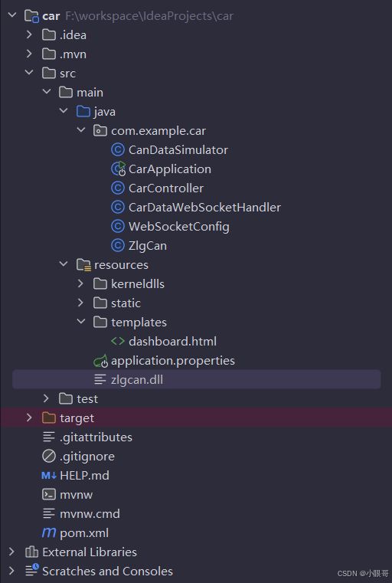Collapse the templates folder

pyautogui.click(x=81, y=322)
